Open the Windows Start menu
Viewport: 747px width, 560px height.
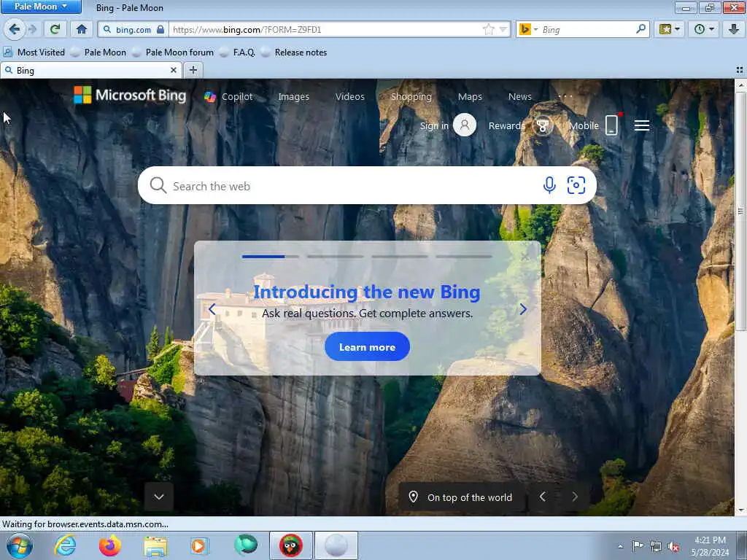(20, 545)
